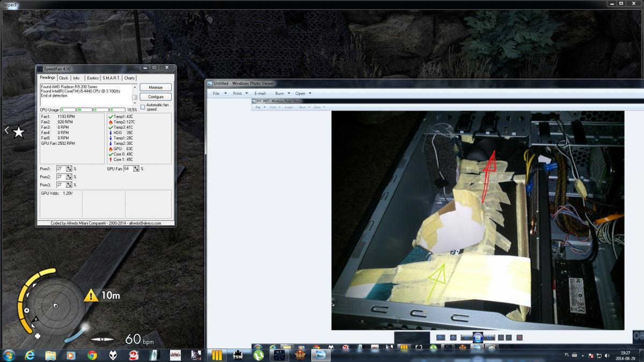Switch to SpeedFan fan icon on taskbar

[x=279, y=354]
